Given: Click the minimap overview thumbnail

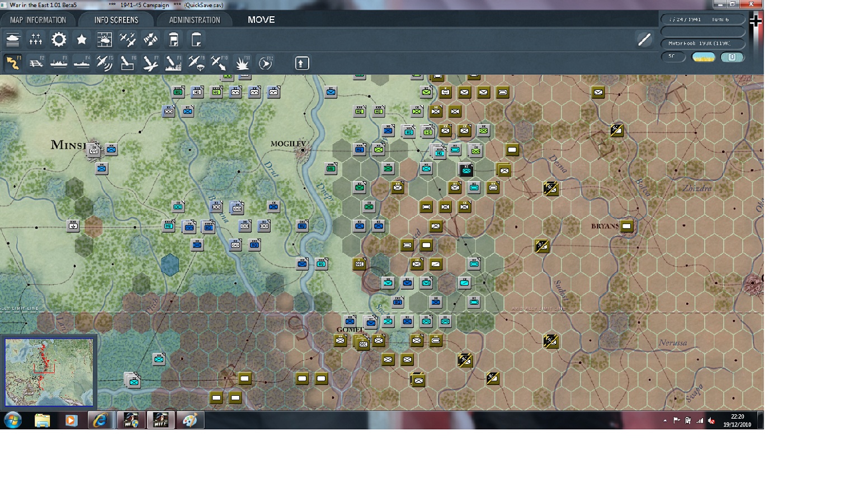Looking at the screenshot, I should coord(49,372).
